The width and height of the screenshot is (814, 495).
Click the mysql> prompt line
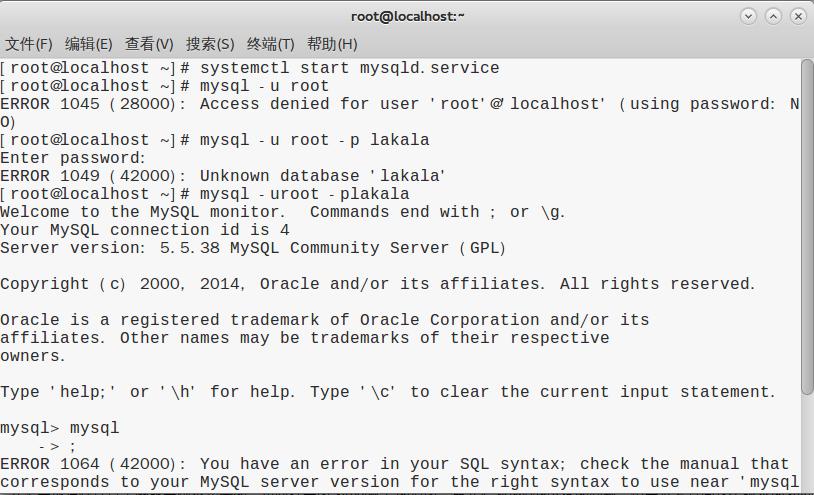tap(60, 428)
